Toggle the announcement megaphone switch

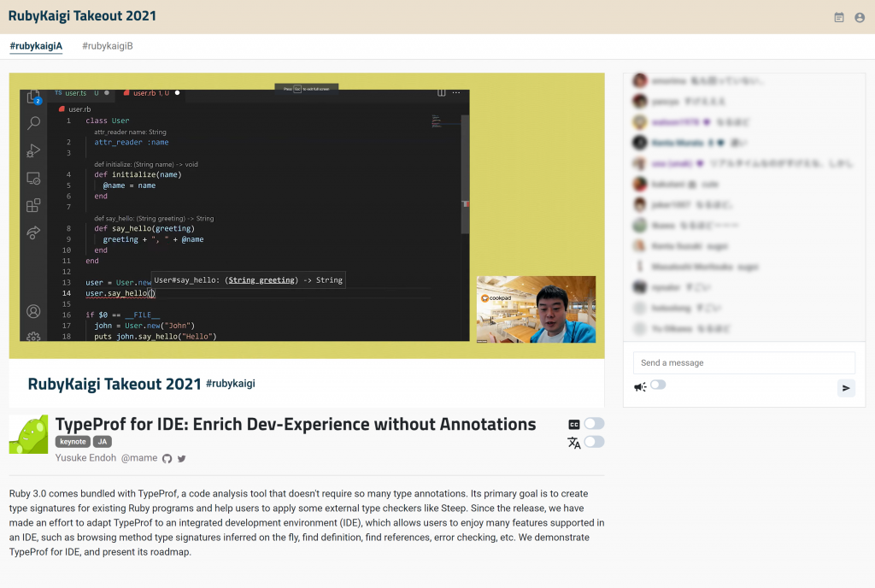(x=658, y=385)
